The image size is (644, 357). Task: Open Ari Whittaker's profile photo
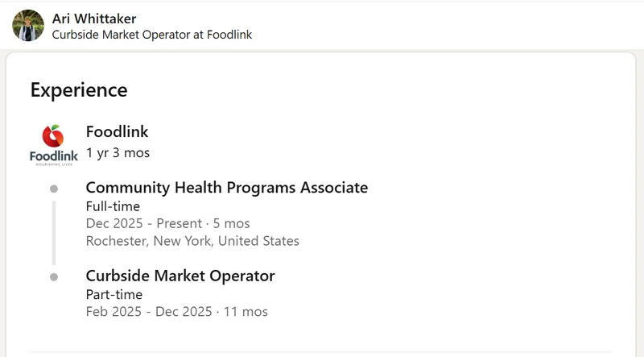28,26
